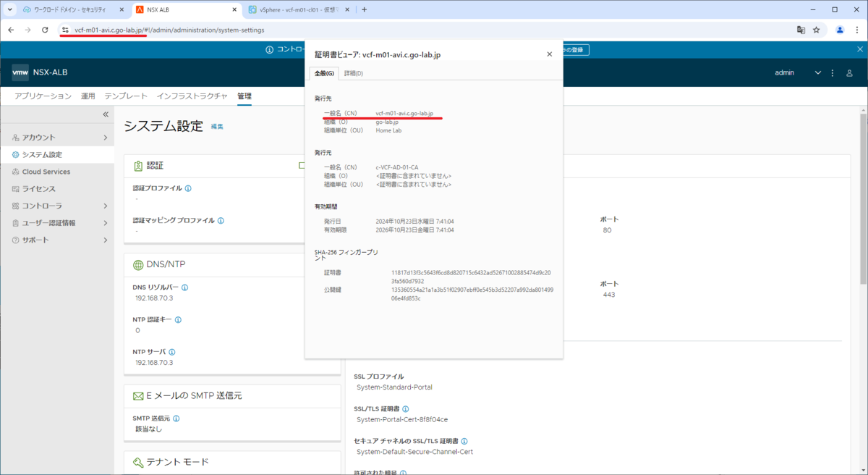
Task: Select the 管理 top menu
Action: pos(244,96)
